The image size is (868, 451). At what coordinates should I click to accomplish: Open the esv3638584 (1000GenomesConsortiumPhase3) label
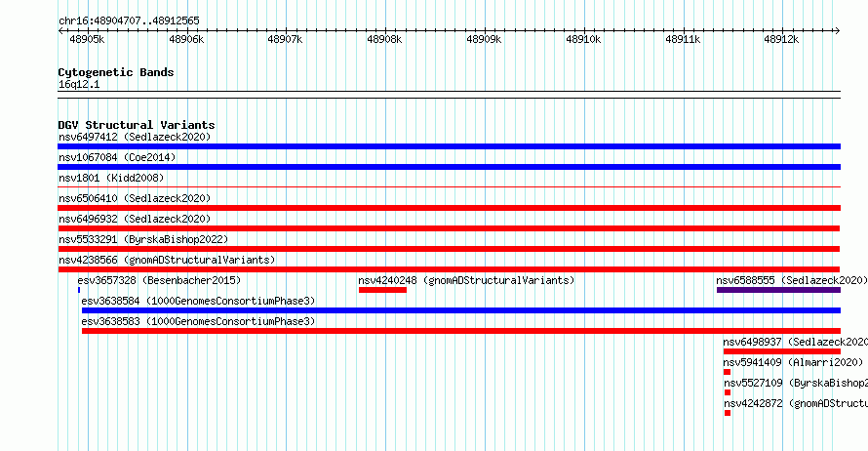tap(198, 301)
